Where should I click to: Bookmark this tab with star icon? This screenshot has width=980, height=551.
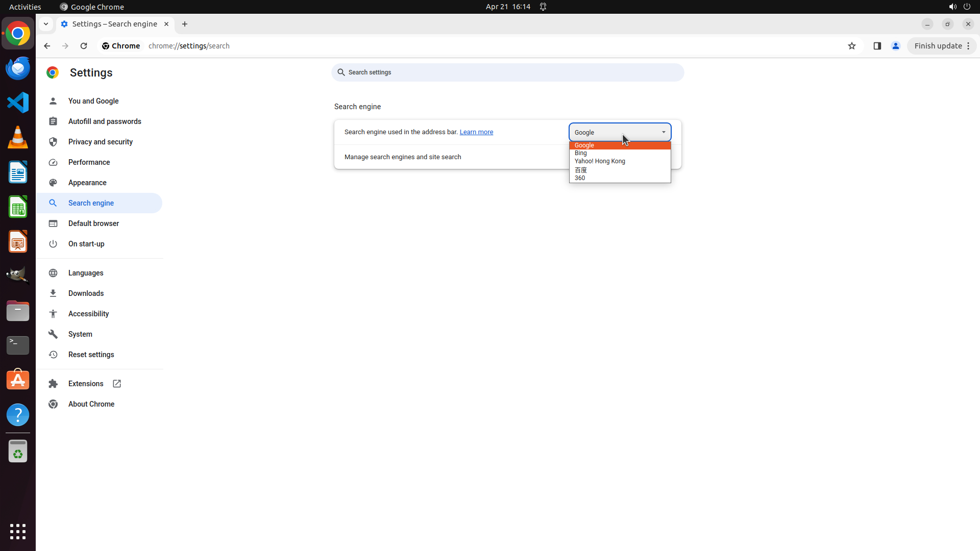point(851,46)
